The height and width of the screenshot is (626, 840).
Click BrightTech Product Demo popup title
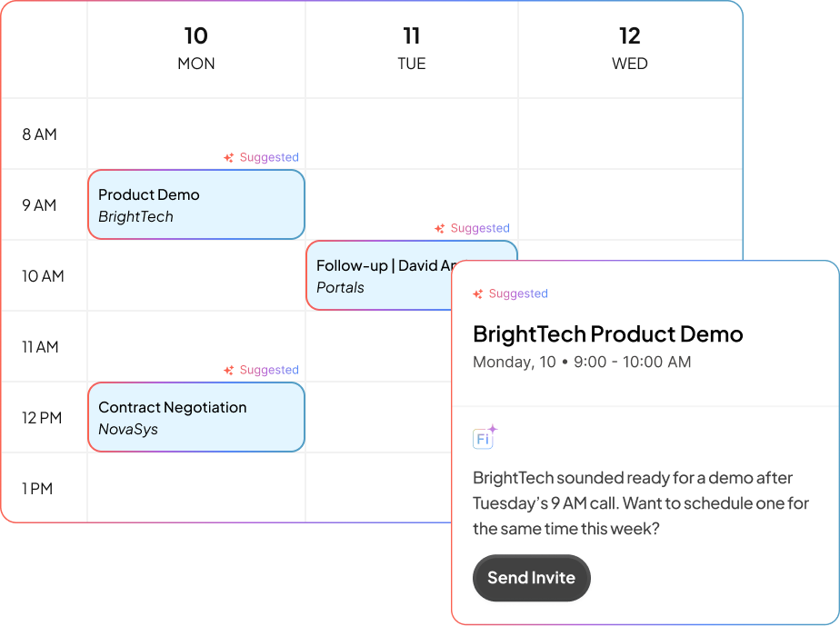[x=607, y=333]
